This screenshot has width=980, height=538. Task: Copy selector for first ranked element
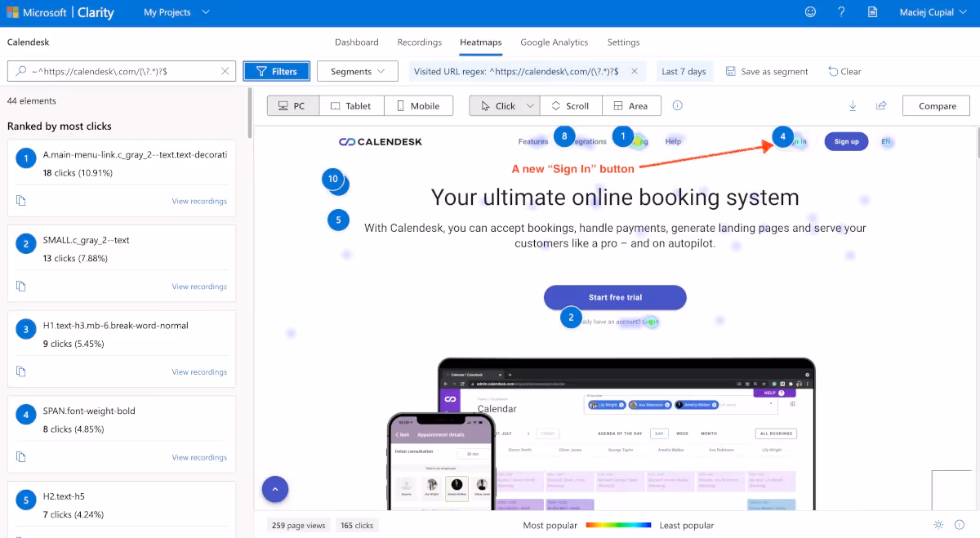[x=21, y=201]
